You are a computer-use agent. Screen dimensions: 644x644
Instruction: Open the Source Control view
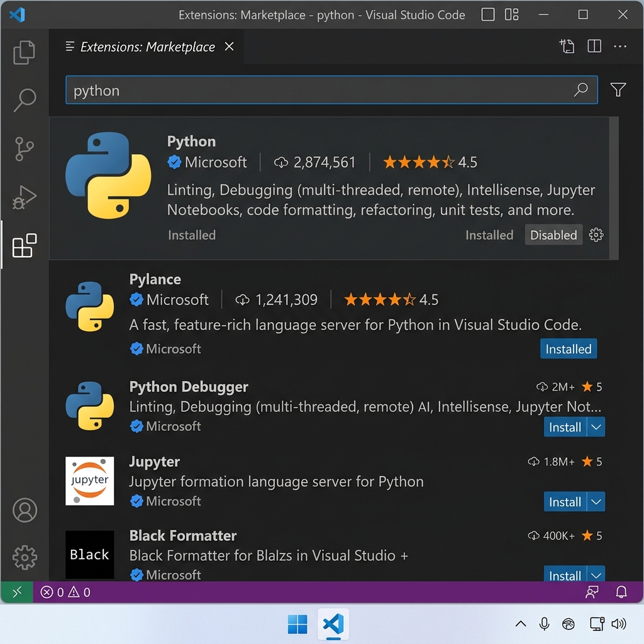click(x=25, y=148)
